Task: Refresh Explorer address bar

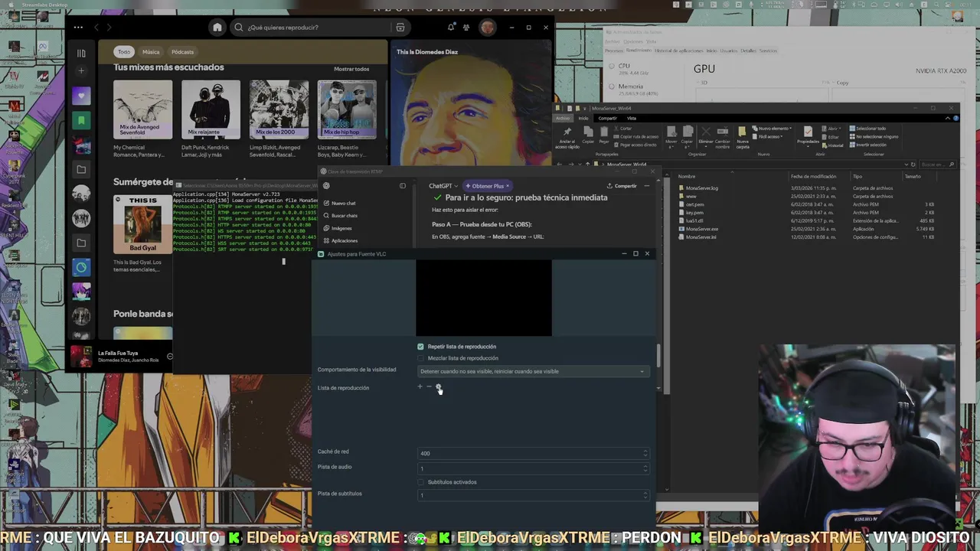Action: (x=913, y=165)
